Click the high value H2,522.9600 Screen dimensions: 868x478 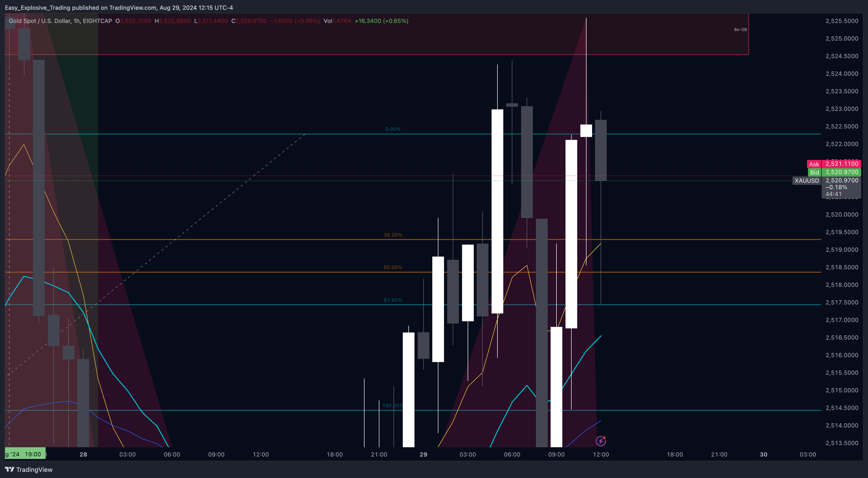(x=172, y=21)
